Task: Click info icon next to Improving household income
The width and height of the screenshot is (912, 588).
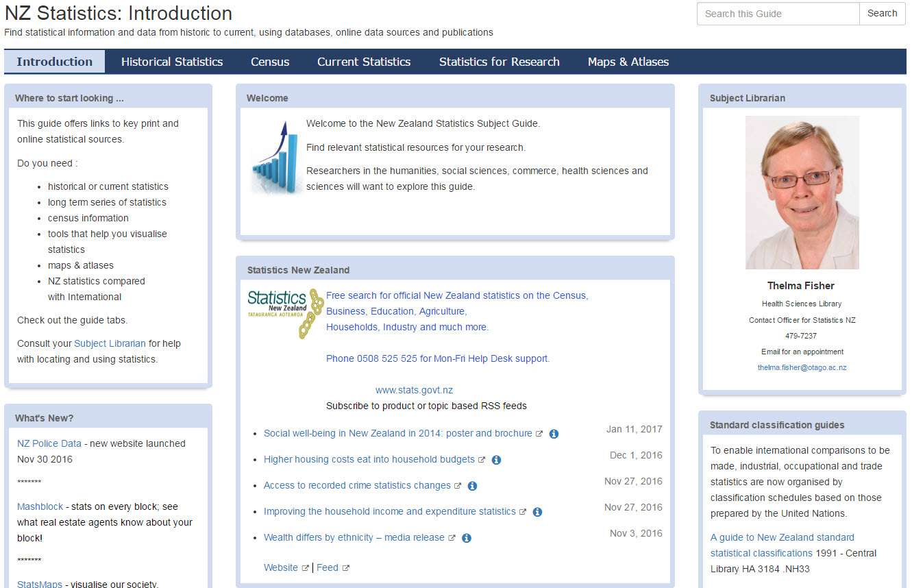Action: click(537, 512)
